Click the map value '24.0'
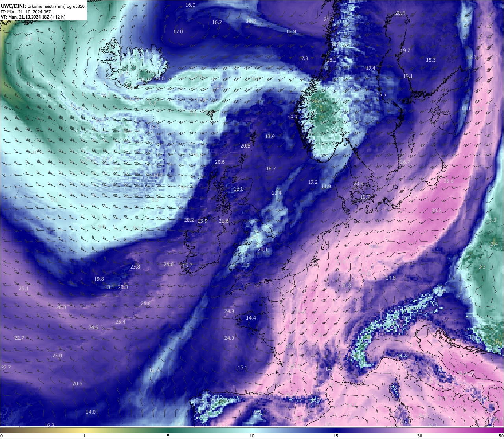504x439 pixels. pos(229,338)
